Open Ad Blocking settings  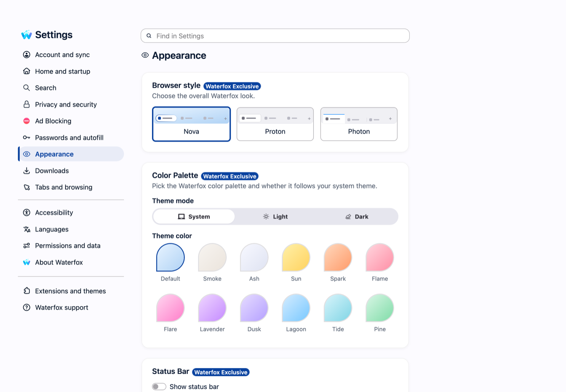click(71, 121)
